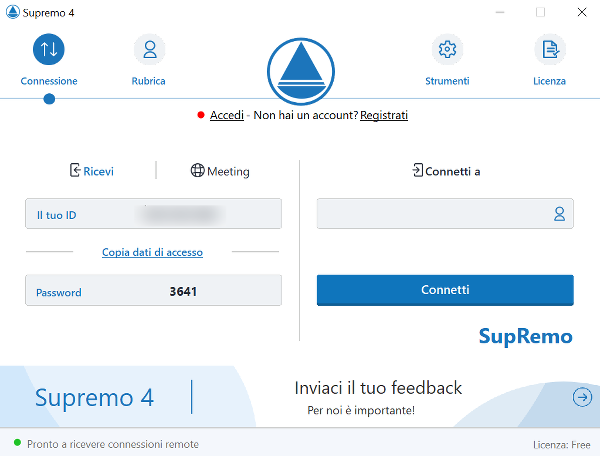Viewport: 600px width, 456px height.
Task: Click the 'Per noi è importante!' text
Action: point(361,410)
